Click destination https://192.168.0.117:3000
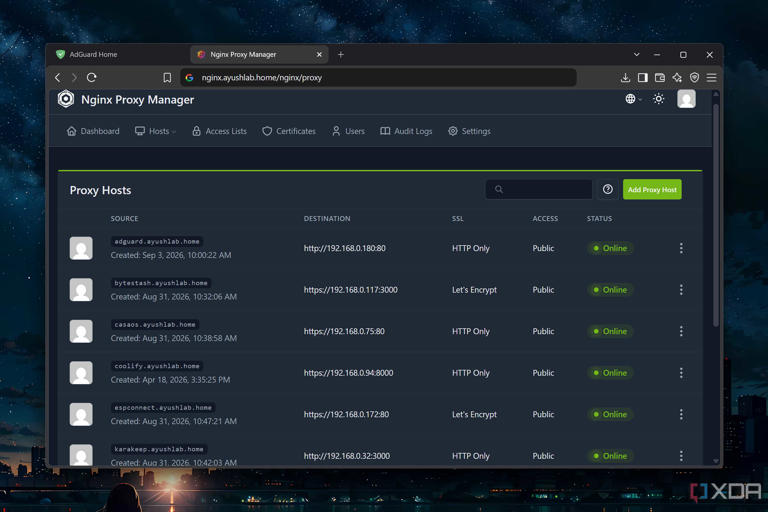The height and width of the screenshot is (512, 768). pyautogui.click(x=350, y=290)
